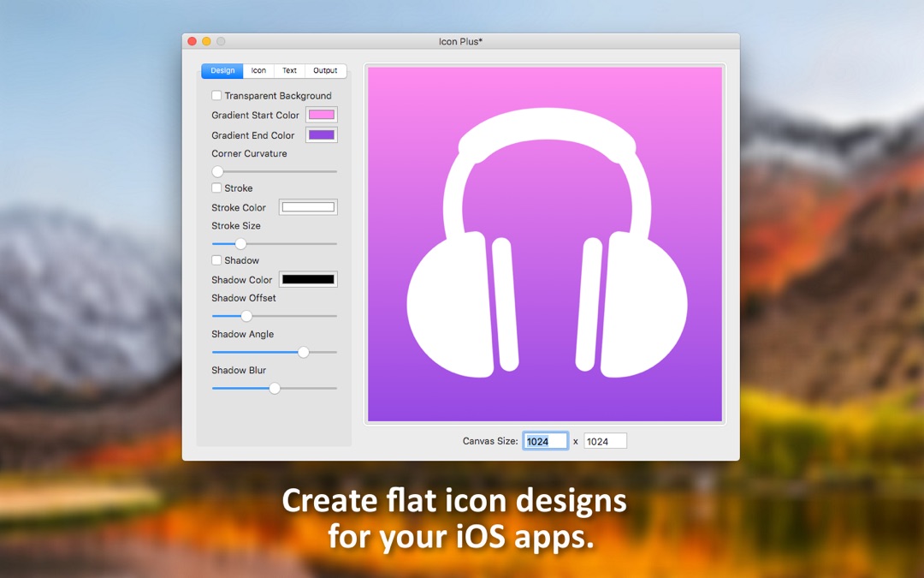Click the highlighted Design tab
Image resolution: width=924 pixels, height=578 pixels.
click(x=222, y=70)
